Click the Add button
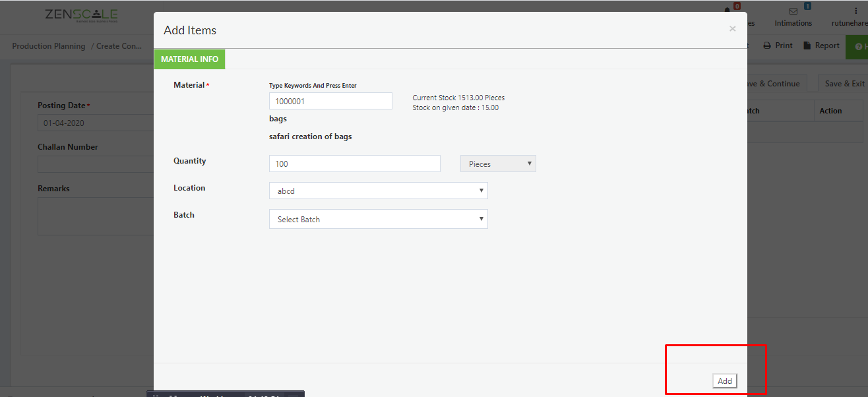868x397 pixels. 725,381
